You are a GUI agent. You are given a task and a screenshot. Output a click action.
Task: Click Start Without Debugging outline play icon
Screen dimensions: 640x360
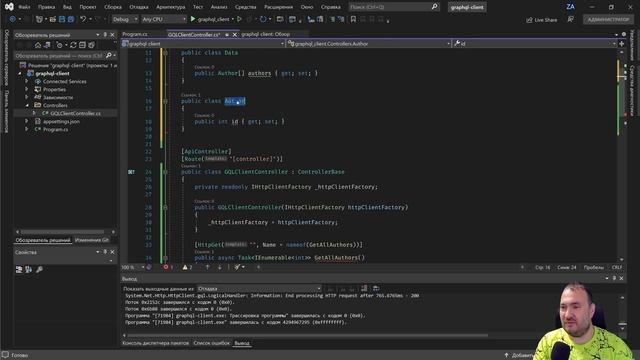pos(240,19)
